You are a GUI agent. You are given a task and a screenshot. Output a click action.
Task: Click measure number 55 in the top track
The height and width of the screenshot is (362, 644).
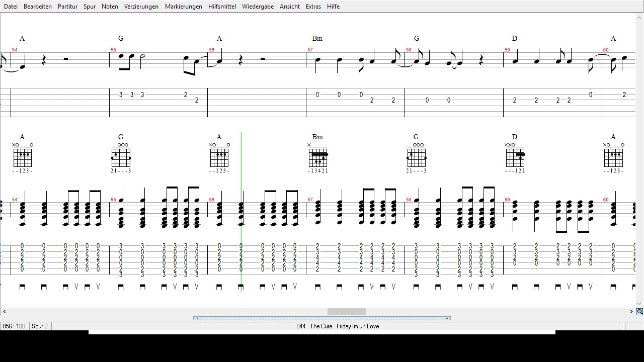113,50
